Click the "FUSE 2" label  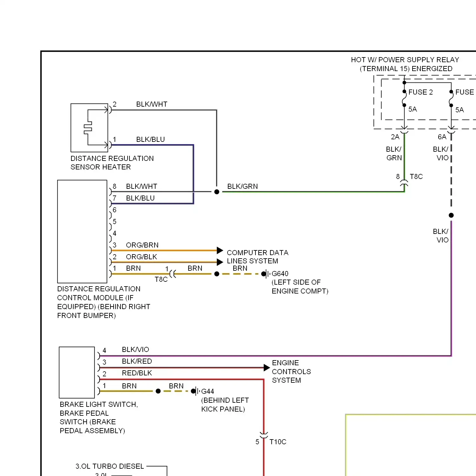pos(420,92)
